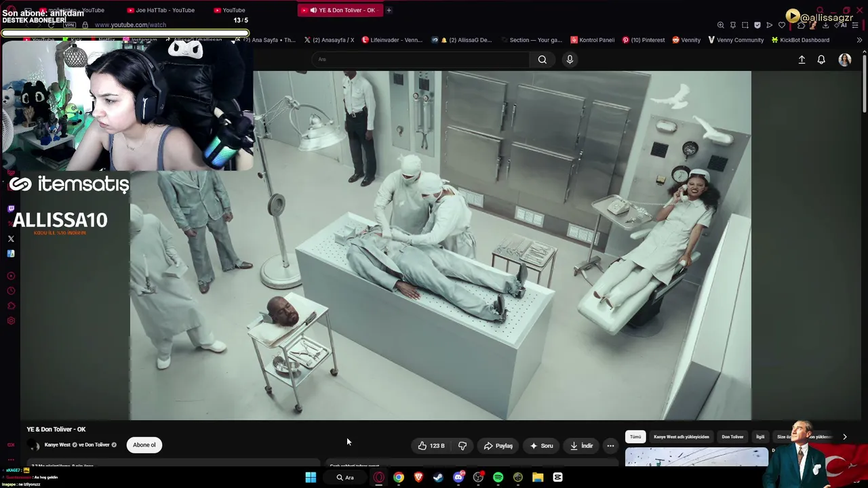
Task: Open the Pinterest bookmark
Action: coord(644,40)
